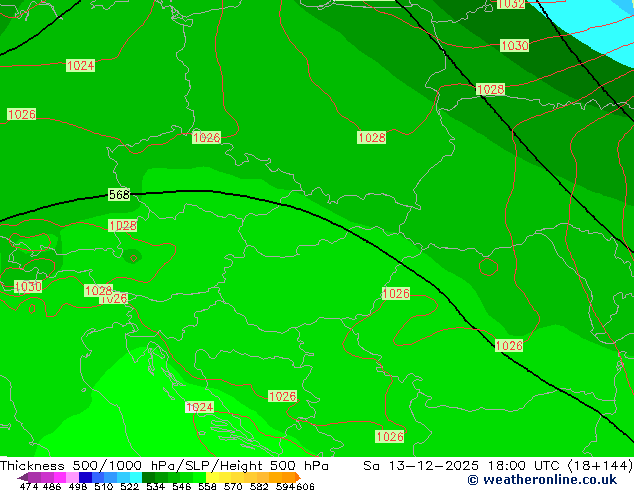Click the 1028 label on the border below 1030
The height and width of the screenshot is (490, 634).
(490, 89)
